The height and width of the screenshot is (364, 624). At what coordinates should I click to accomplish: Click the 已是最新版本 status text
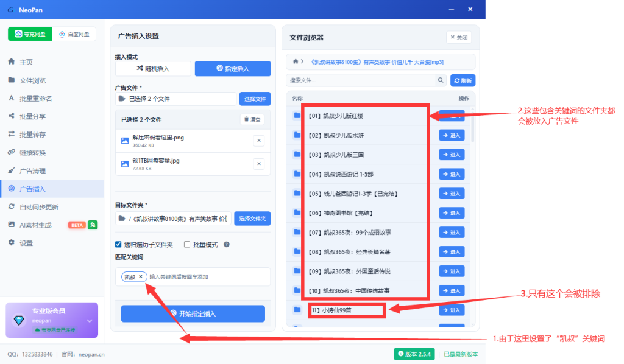pos(461,354)
